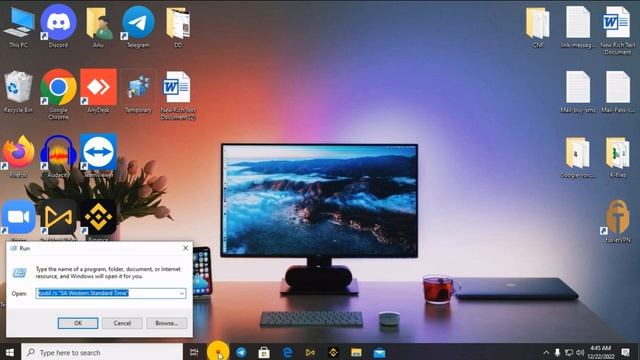Launch Discord from the desktop
Viewport: 640px width, 360px height.
click(58, 27)
